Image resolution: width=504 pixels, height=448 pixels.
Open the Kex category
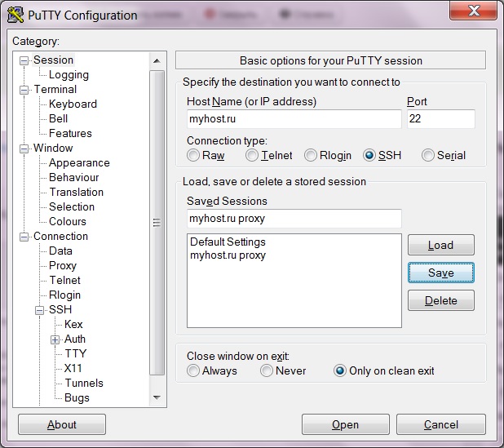tap(73, 324)
